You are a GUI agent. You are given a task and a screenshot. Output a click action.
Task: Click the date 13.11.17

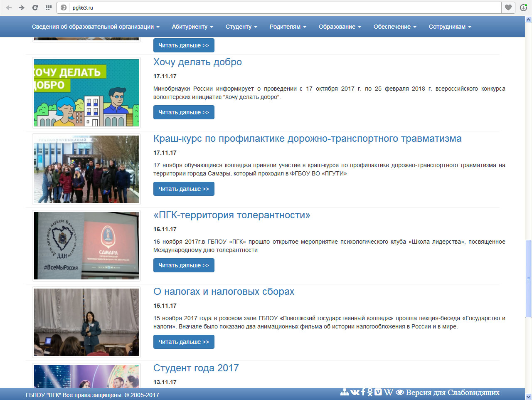pos(165,382)
